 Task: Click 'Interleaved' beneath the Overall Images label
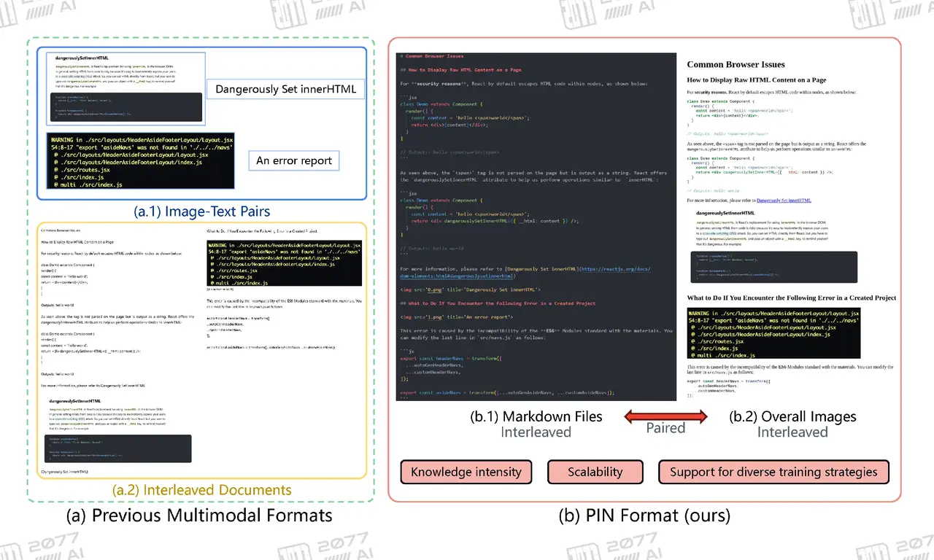pos(792,432)
